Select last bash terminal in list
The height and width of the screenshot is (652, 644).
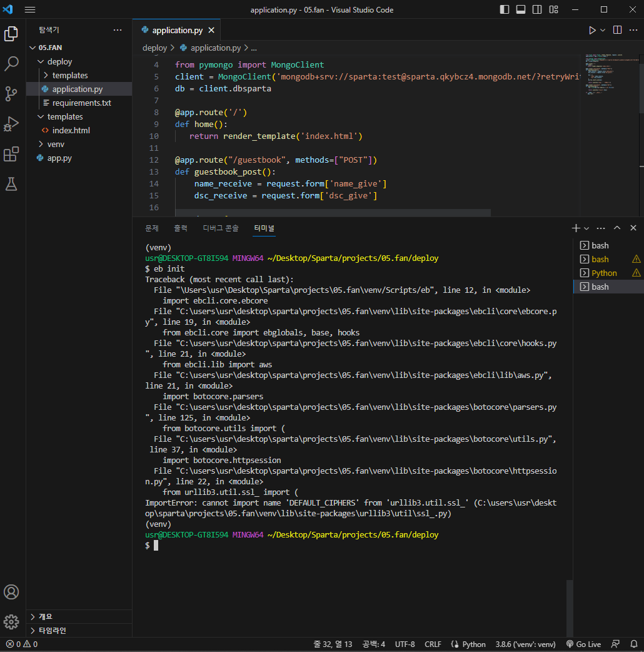609,287
